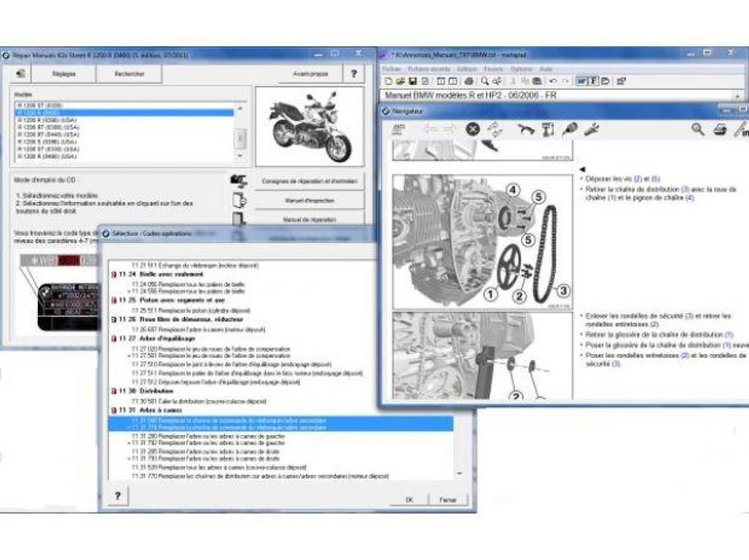Open Consignes de réparation et d'entretien
Screen dimensions: 749x560
pos(309,181)
